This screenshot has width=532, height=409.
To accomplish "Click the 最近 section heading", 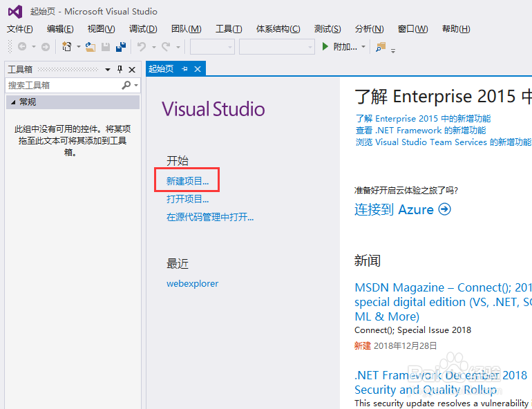I will coord(177,263).
